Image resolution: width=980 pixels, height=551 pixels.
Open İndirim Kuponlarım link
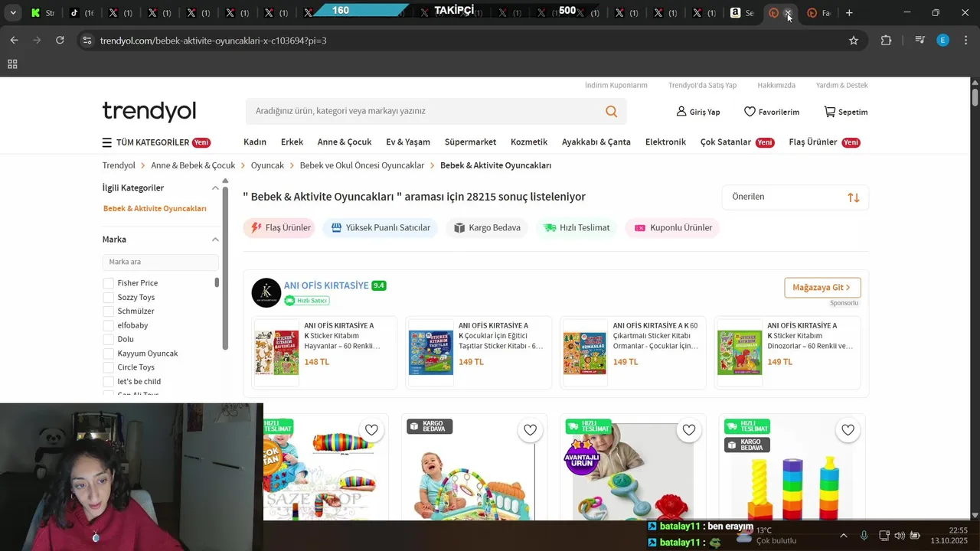point(616,86)
